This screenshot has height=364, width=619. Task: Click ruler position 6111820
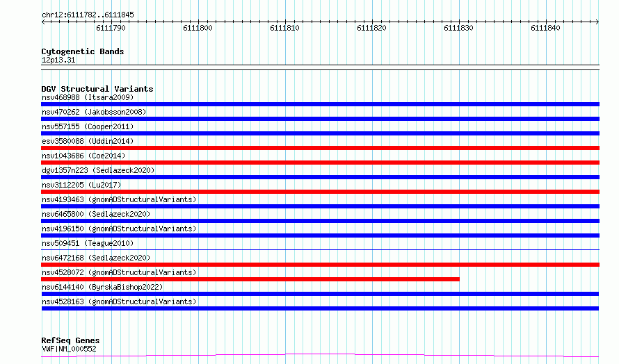[x=371, y=28]
